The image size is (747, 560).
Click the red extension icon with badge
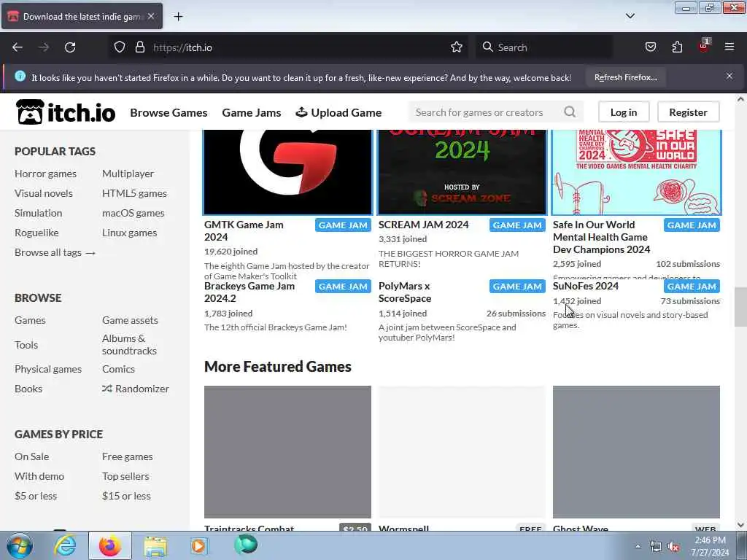pyautogui.click(x=704, y=46)
